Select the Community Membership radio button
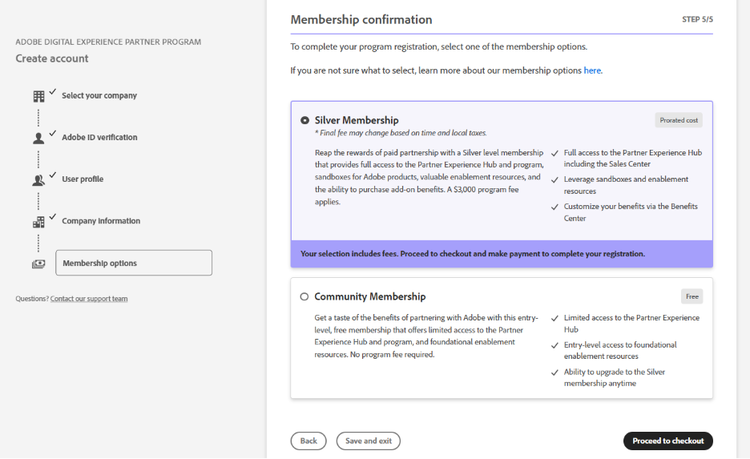The height and width of the screenshot is (459, 750). pyautogui.click(x=304, y=297)
